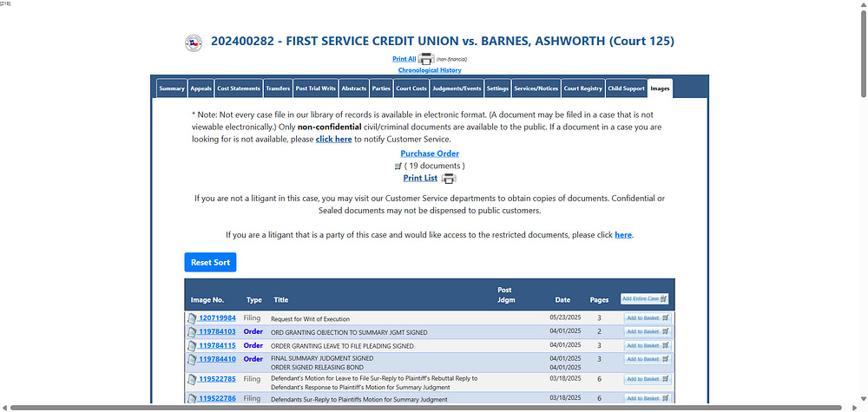Open image number 119522785 link
The height and width of the screenshot is (412, 868).
[x=217, y=379]
